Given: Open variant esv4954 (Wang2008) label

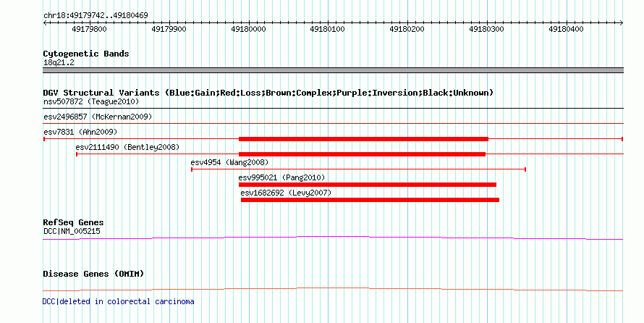Looking at the screenshot, I should (229, 162).
